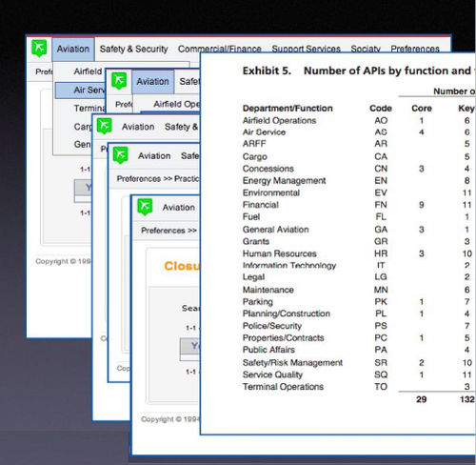
Task: Select the Public Affairs row label
Action: click(268, 350)
